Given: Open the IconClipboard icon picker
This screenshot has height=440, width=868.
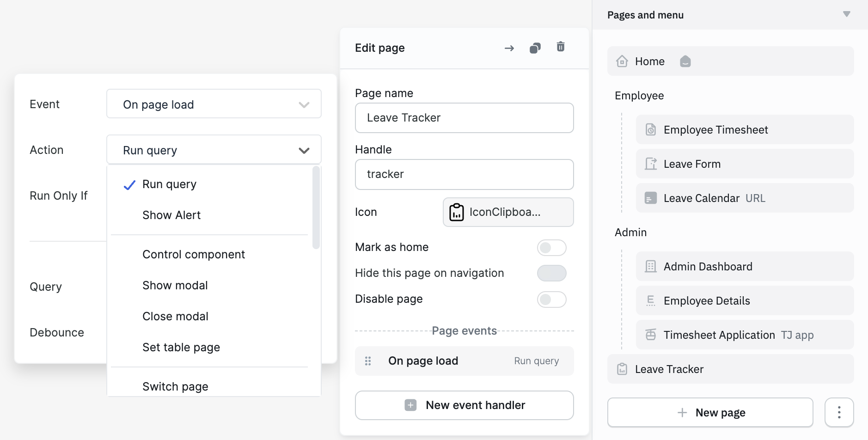Looking at the screenshot, I should [x=507, y=212].
